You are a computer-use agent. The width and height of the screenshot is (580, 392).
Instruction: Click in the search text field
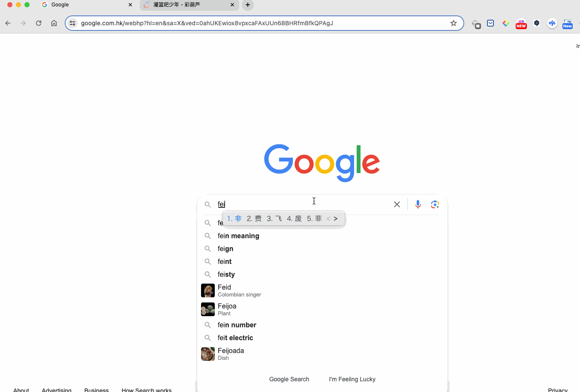click(x=302, y=204)
